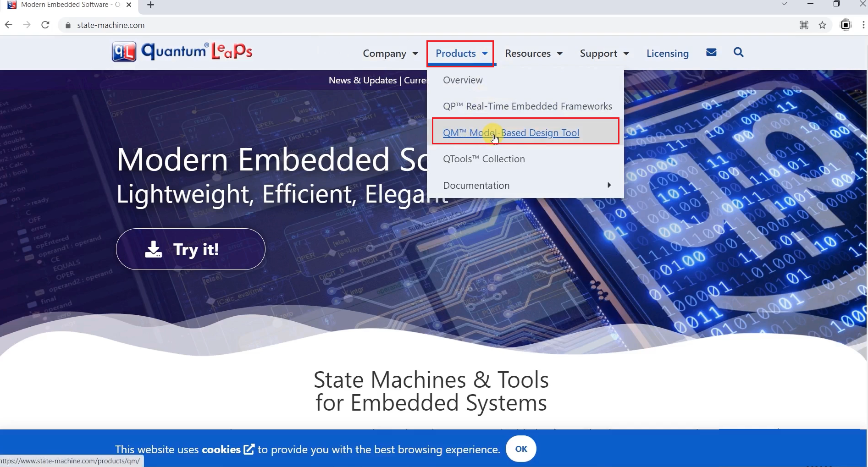The height and width of the screenshot is (467, 868).
Task: Close the Modern Embedded Software tab
Action: pyautogui.click(x=129, y=5)
